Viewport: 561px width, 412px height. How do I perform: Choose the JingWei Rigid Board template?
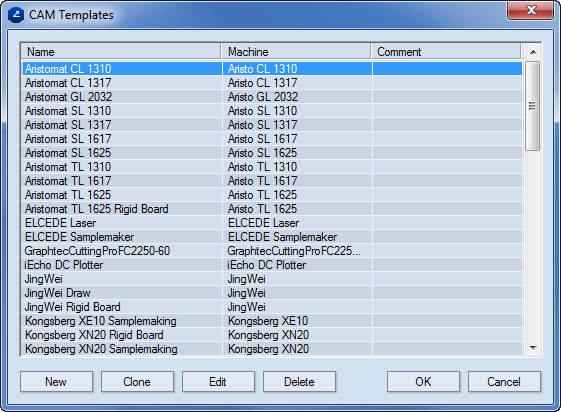[x=272, y=307]
